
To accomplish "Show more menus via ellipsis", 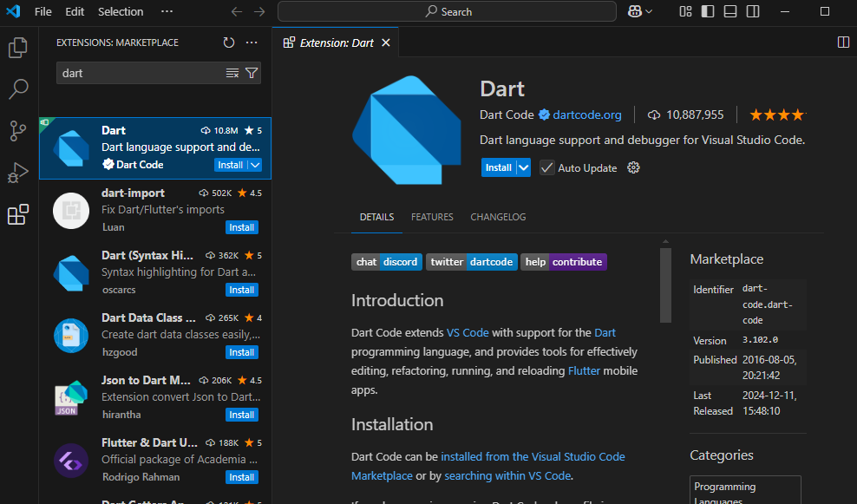I will click(x=167, y=11).
